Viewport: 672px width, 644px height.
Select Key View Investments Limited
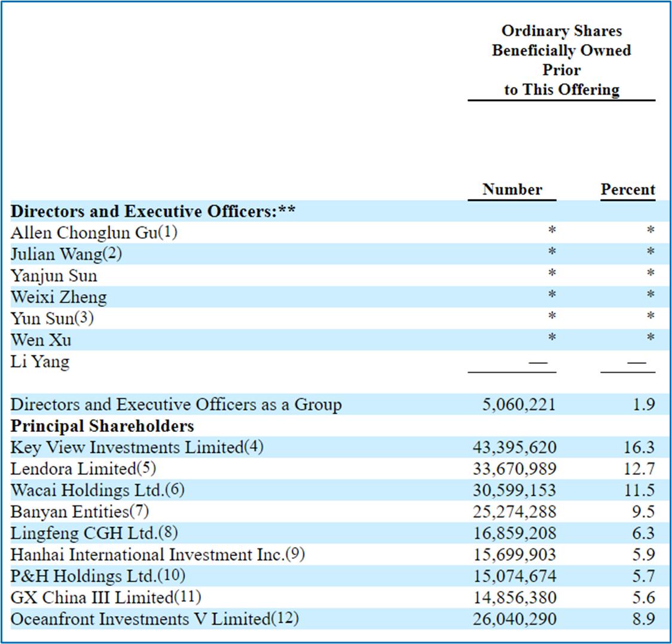[127, 447]
